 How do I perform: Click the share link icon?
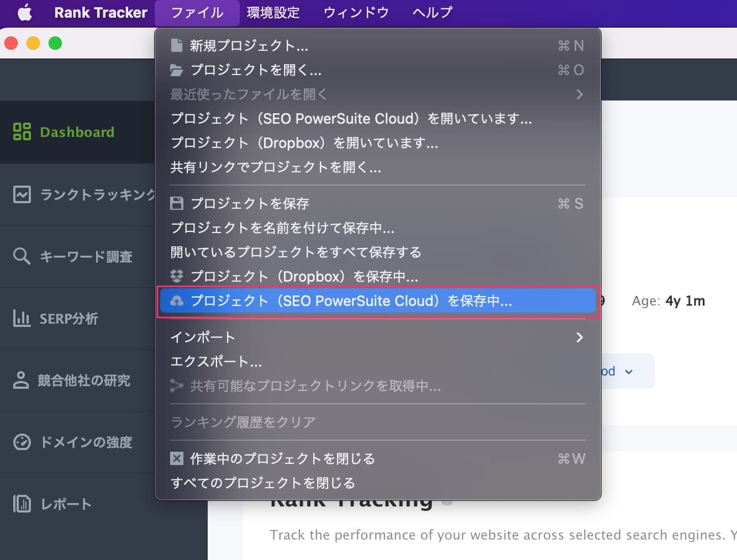tap(177, 385)
